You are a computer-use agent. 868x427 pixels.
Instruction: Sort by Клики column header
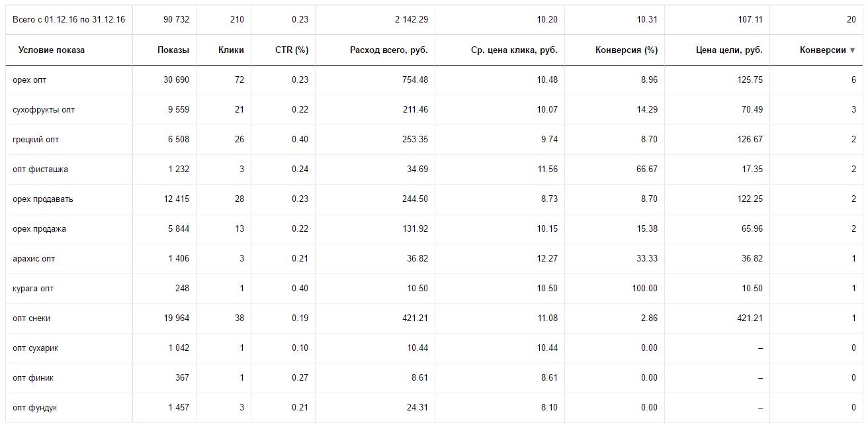click(231, 50)
